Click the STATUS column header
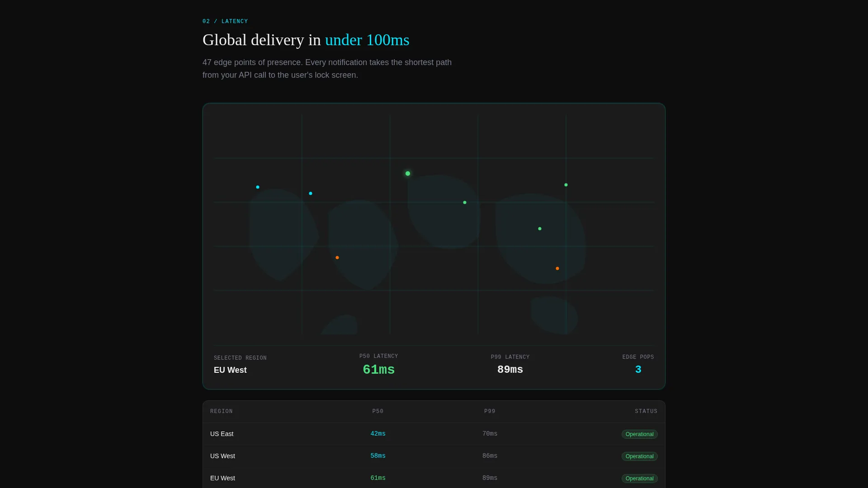868x488 pixels. coord(646,412)
